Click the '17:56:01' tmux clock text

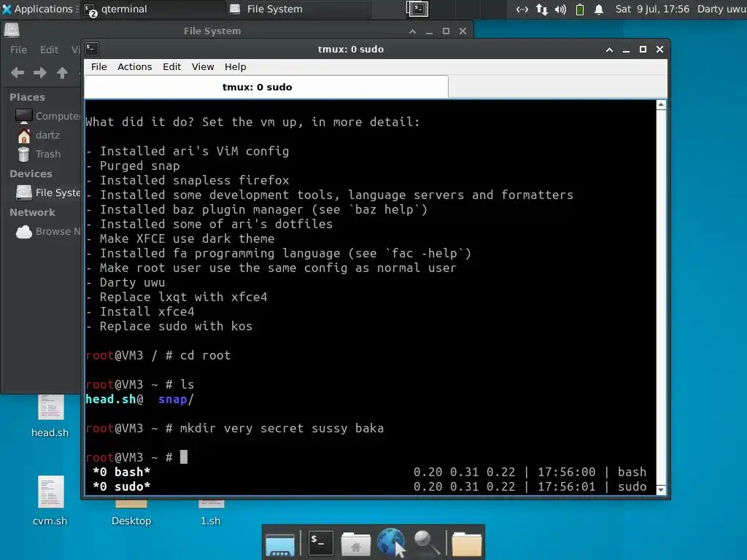566,486
